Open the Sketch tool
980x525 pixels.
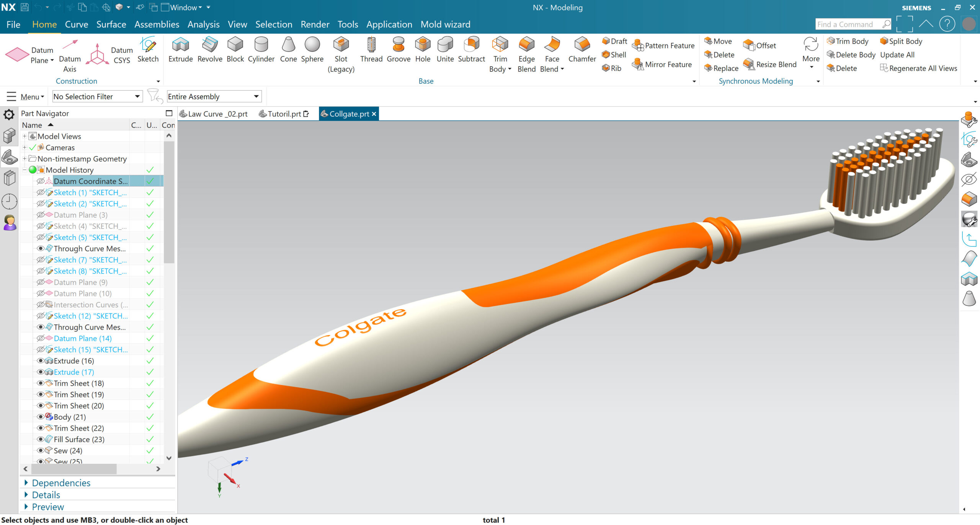coord(148,50)
